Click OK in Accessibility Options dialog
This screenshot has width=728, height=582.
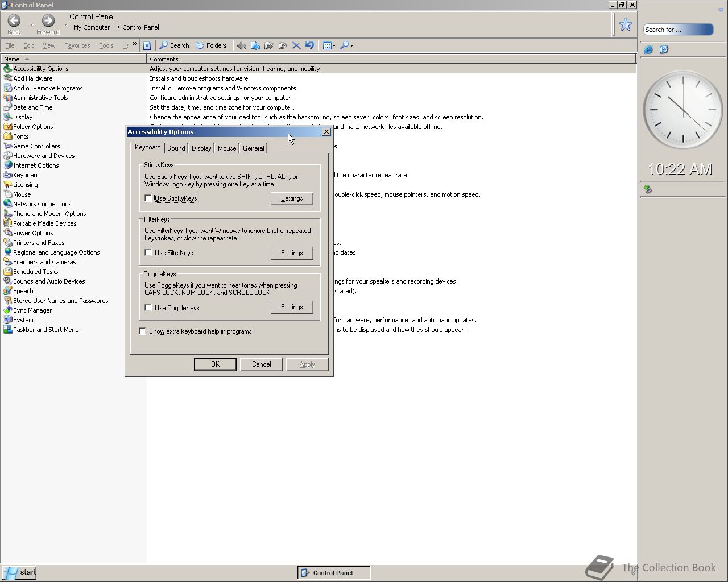pyautogui.click(x=215, y=364)
